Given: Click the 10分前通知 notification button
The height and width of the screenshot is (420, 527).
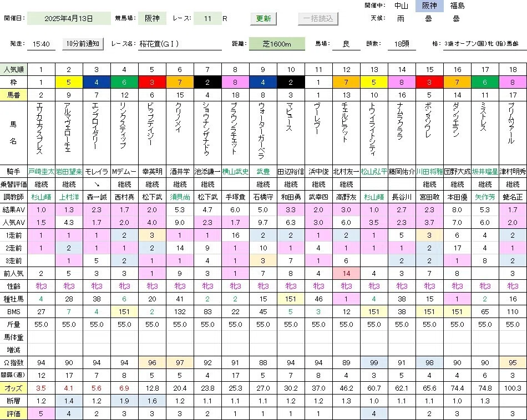Looking at the screenshot, I should click(83, 44).
